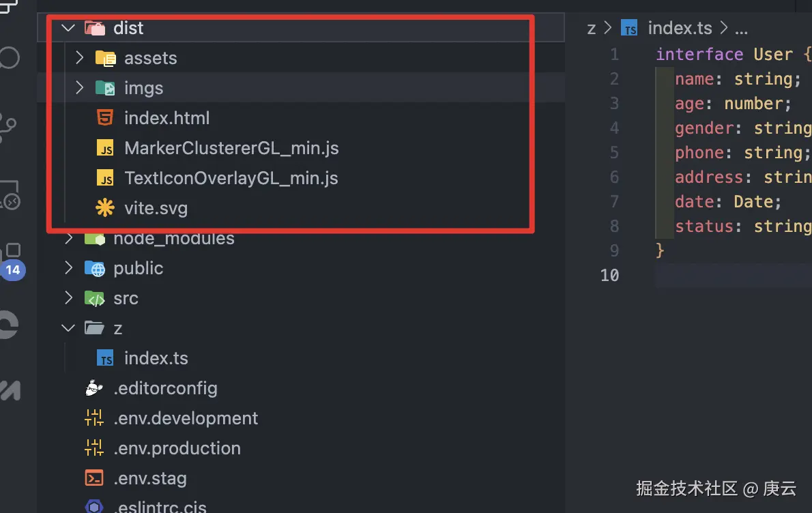Open the .env.development file

coord(186,417)
